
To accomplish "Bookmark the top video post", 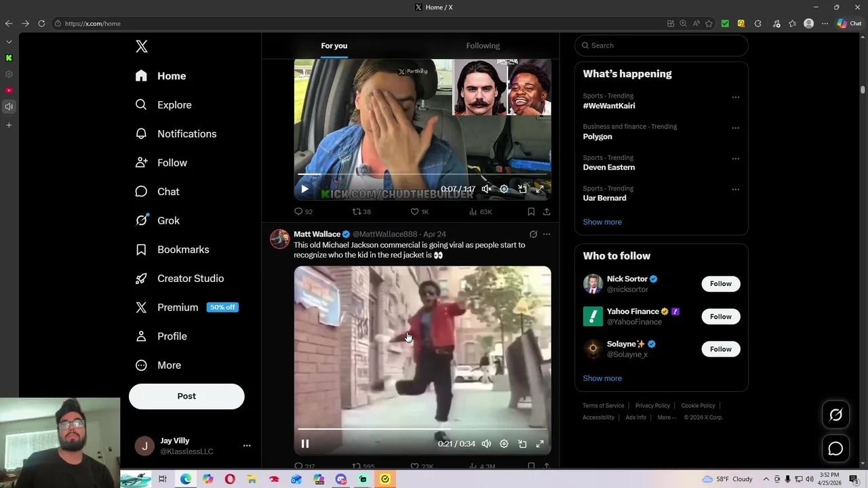I will (531, 211).
